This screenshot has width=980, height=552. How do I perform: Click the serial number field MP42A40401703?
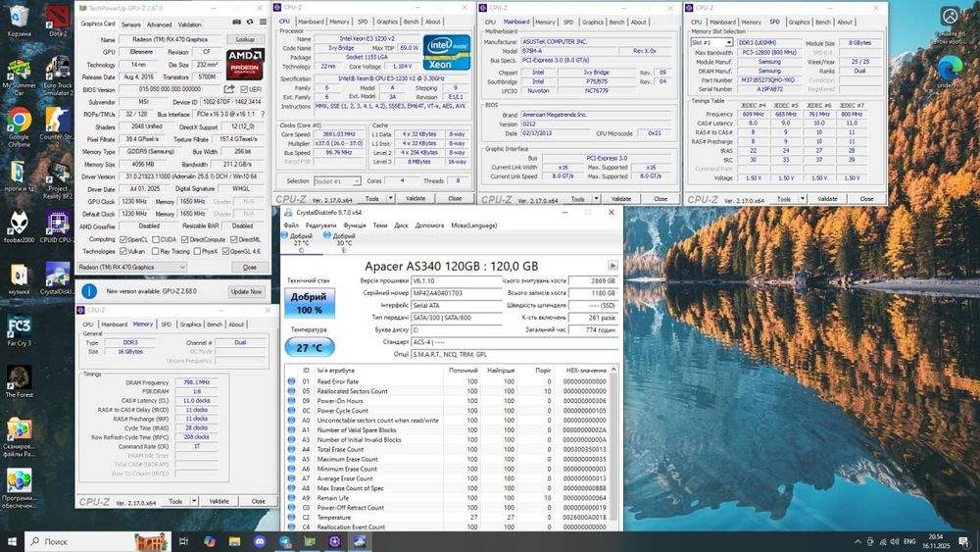(457, 292)
